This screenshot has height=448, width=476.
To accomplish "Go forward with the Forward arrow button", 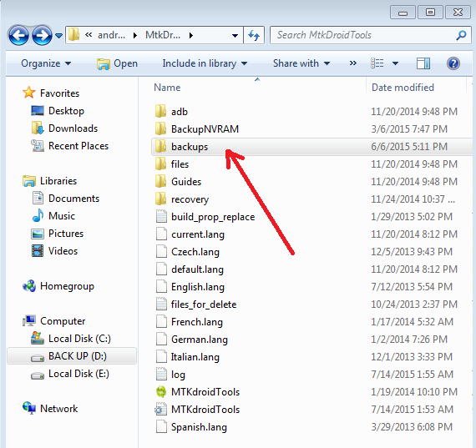I will 42,36.
